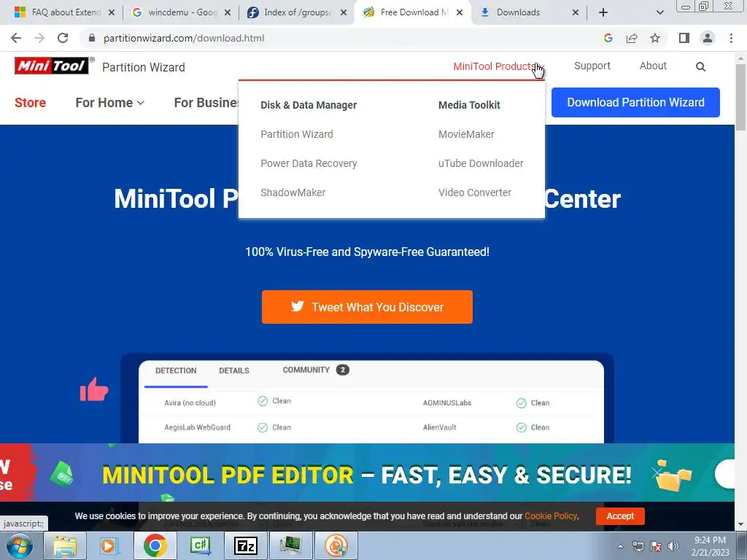The width and height of the screenshot is (747, 560).
Task: Toggle the browser side panel icon
Action: click(x=684, y=38)
